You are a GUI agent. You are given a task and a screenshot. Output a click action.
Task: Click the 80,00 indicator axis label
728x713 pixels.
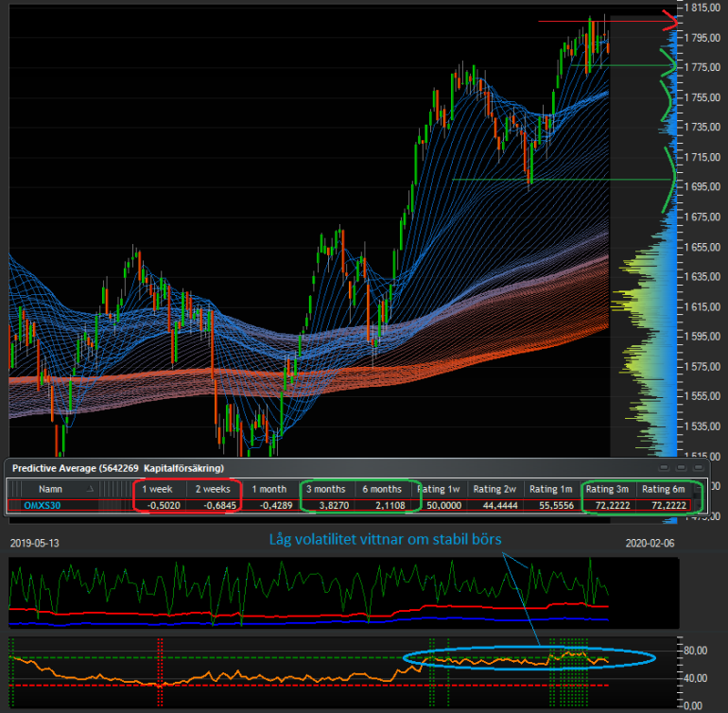click(696, 651)
